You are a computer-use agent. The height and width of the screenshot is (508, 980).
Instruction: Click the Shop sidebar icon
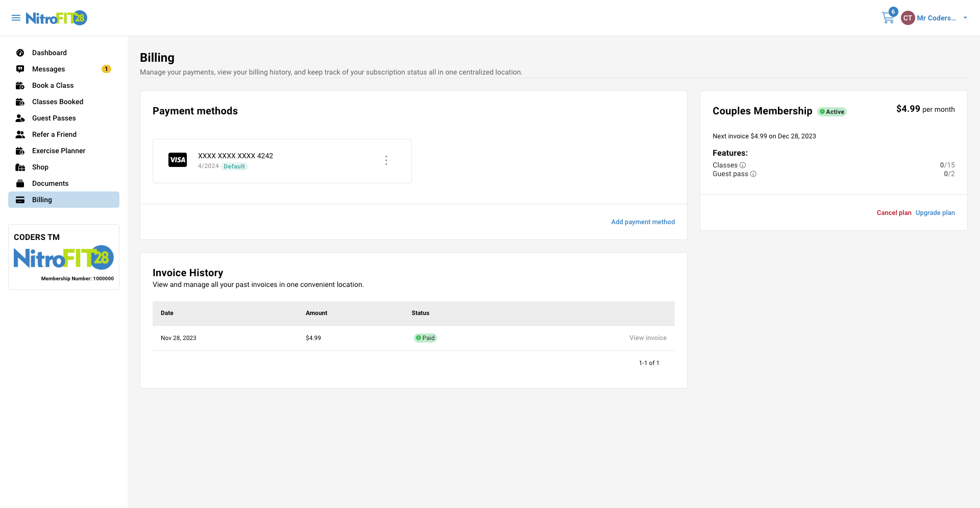click(20, 167)
